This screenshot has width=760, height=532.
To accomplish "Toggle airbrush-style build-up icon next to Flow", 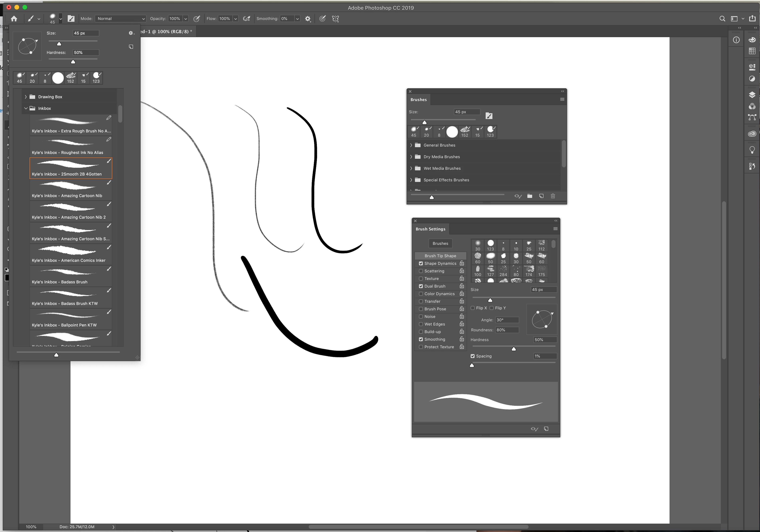I will click(x=247, y=19).
